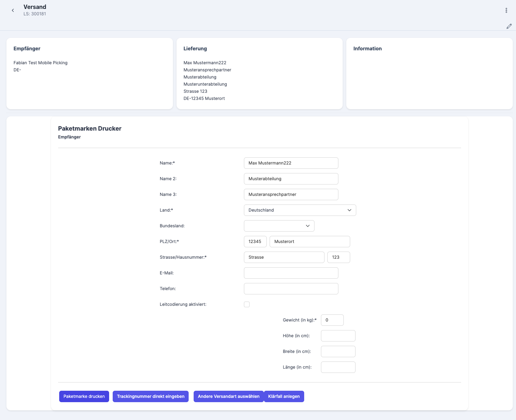The width and height of the screenshot is (516, 420).
Task: Select the Name 3 input field
Action: coord(291,194)
